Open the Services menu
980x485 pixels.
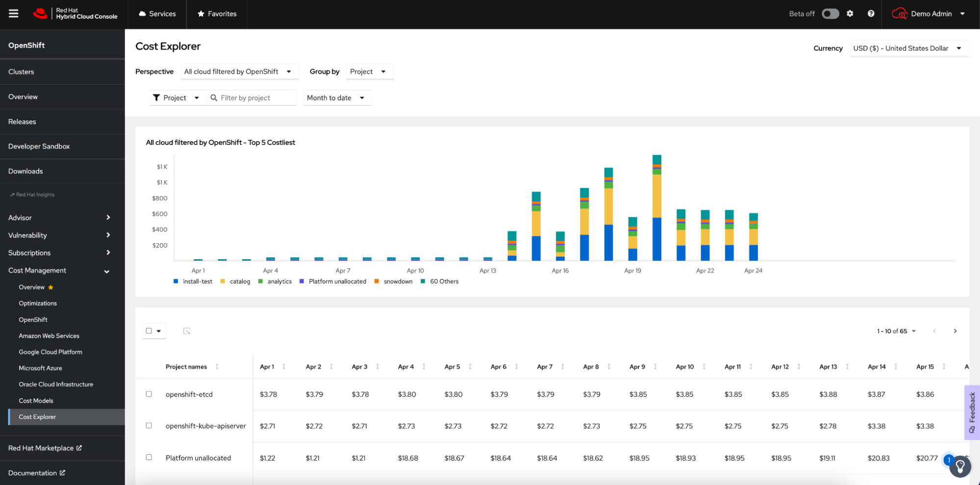pyautogui.click(x=157, y=14)
